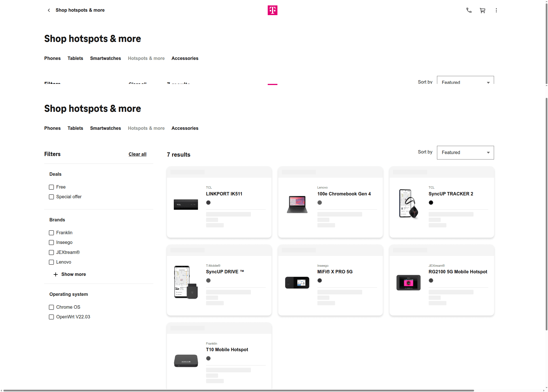Viewport: 548px width, 392px height.
Task: Select the OpenWrt V22.03 filter checkbox
Action: pyautogui.click(x=51, y=317)
